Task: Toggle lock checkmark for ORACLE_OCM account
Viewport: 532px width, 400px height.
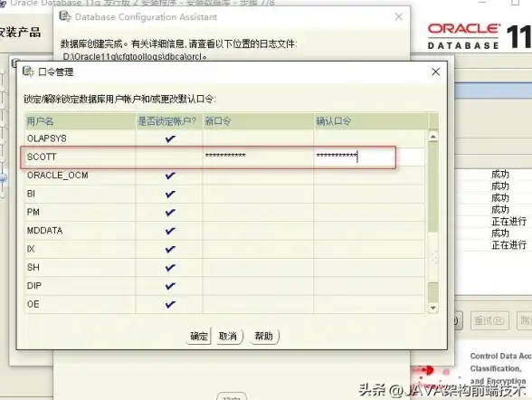Action: click(x=170, y=176)
